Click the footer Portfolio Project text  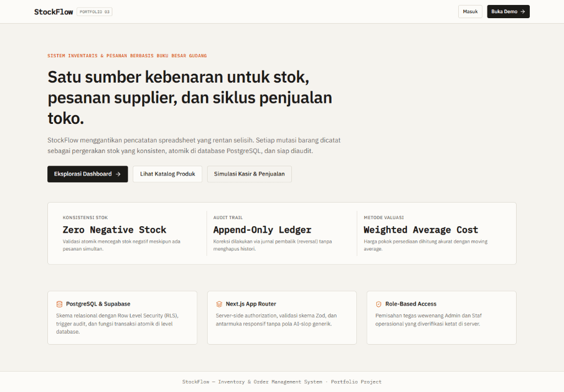coord(356,382)
